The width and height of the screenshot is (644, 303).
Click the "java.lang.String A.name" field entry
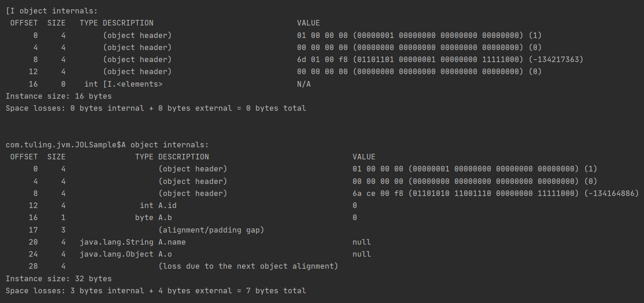click(133, 242)
